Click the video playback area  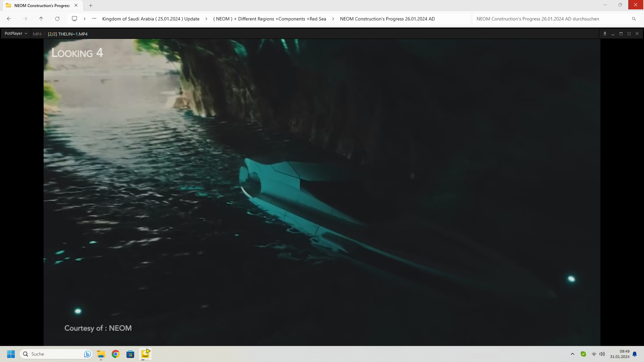(x=322, y=192)
